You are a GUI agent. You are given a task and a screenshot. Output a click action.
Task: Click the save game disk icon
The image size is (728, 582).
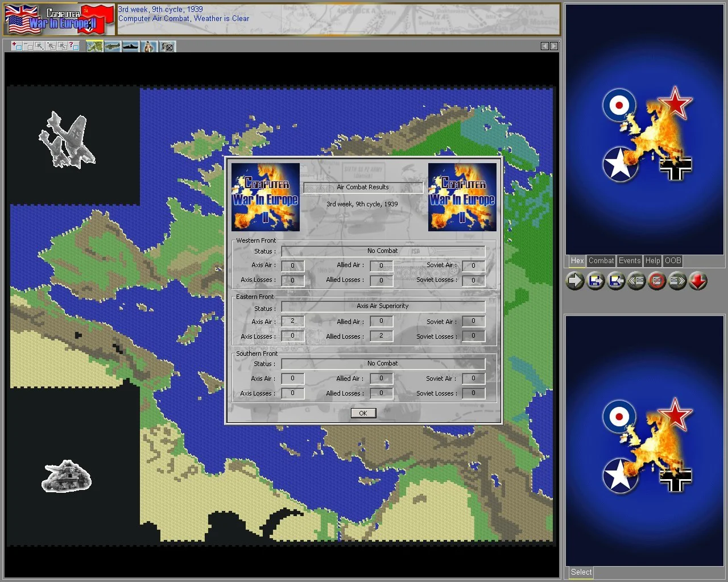(x=595, y=281)
